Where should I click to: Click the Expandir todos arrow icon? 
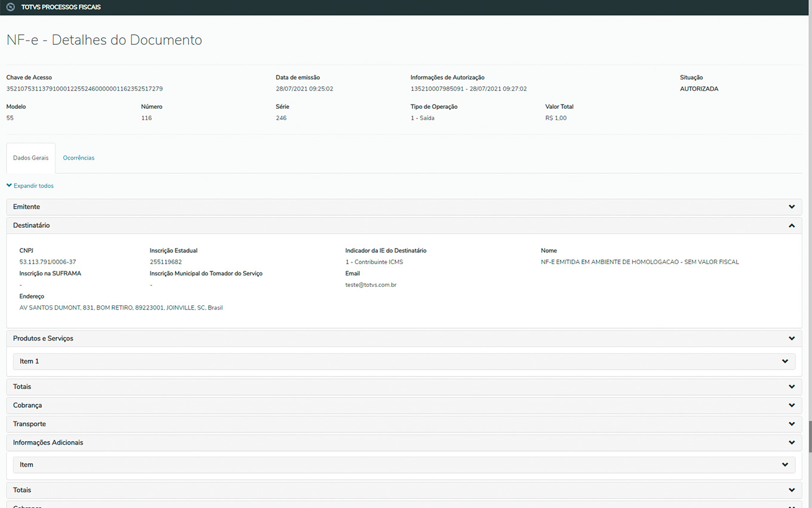click(x=9, y=186)
